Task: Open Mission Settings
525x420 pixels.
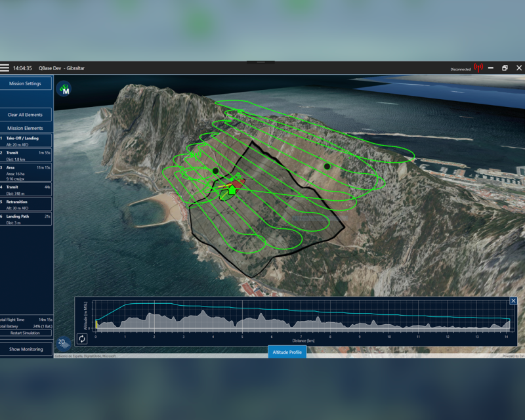Action: pyautogui.click(x=26, y=83)
